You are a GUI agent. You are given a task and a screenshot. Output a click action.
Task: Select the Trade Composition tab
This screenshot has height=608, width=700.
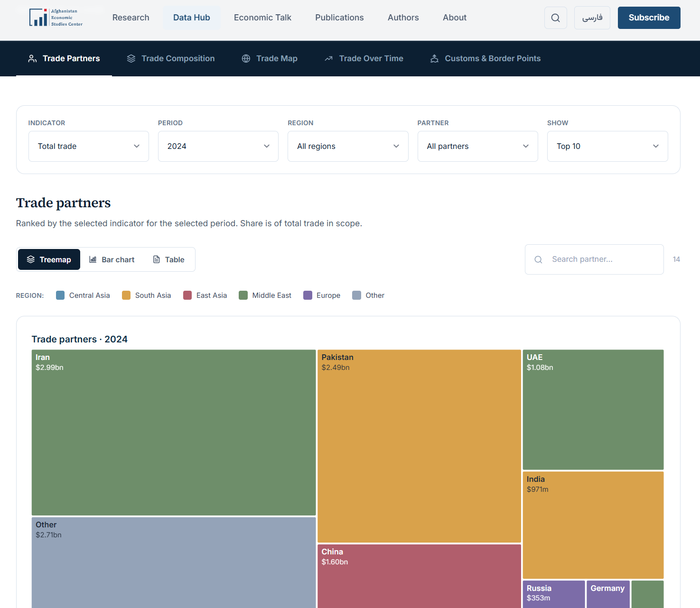pyautogui.click(x=171, y=59)
